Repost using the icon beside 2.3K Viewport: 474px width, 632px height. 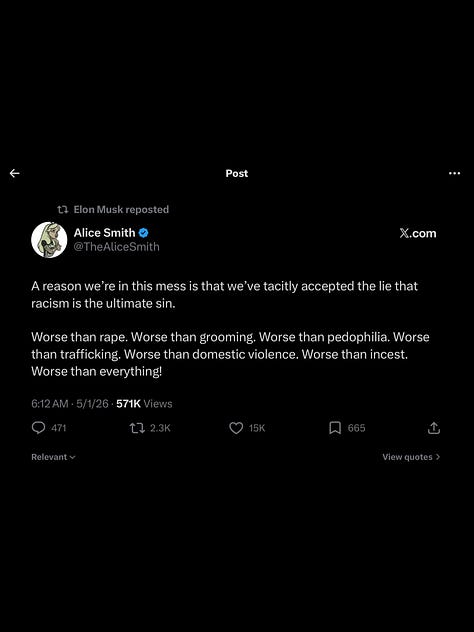pyautogui.click(x=137, y=428)
